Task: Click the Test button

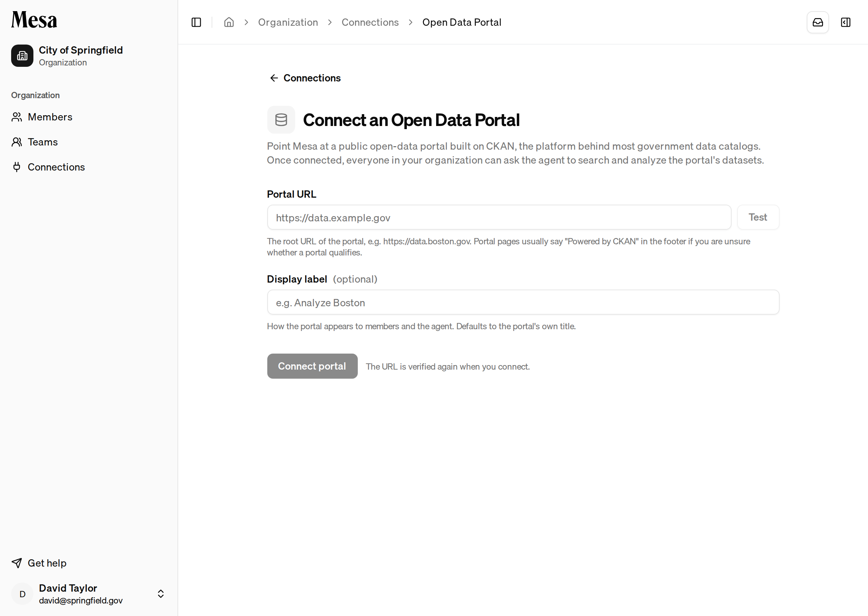Action: pos(758,218)
